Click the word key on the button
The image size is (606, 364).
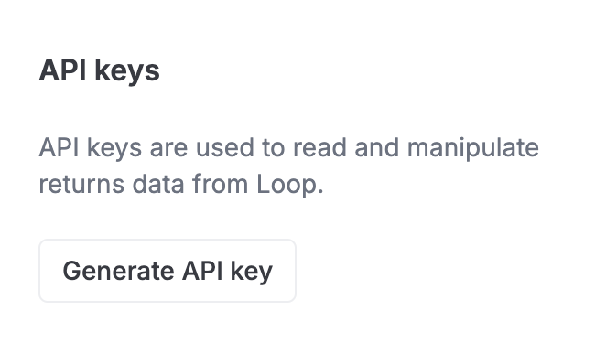pyautogui.click(x=252, y=272)
